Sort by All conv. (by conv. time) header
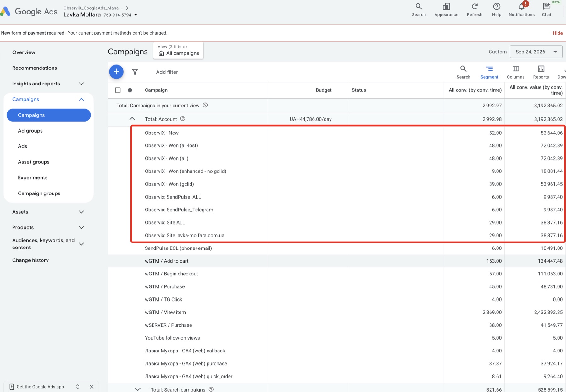 [x=475, y=90]
